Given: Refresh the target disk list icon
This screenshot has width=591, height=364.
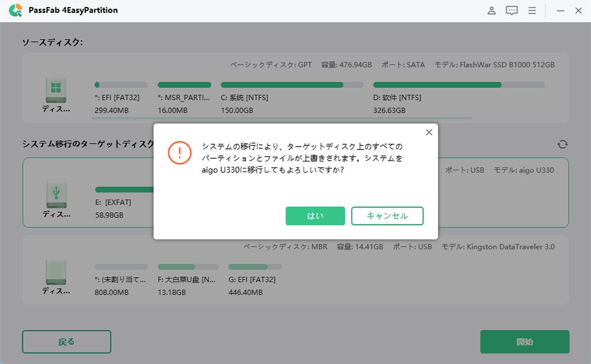Looking at the screenshot, I should (x=563, y=144).
